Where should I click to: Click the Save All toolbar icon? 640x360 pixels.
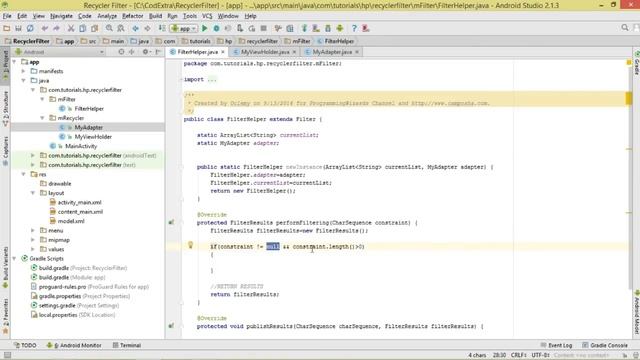pyautogui.click(x=18, y=28)
